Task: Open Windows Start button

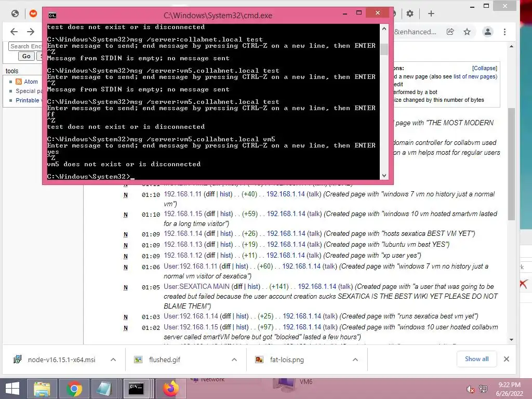Action: click(x=12, y=389)
